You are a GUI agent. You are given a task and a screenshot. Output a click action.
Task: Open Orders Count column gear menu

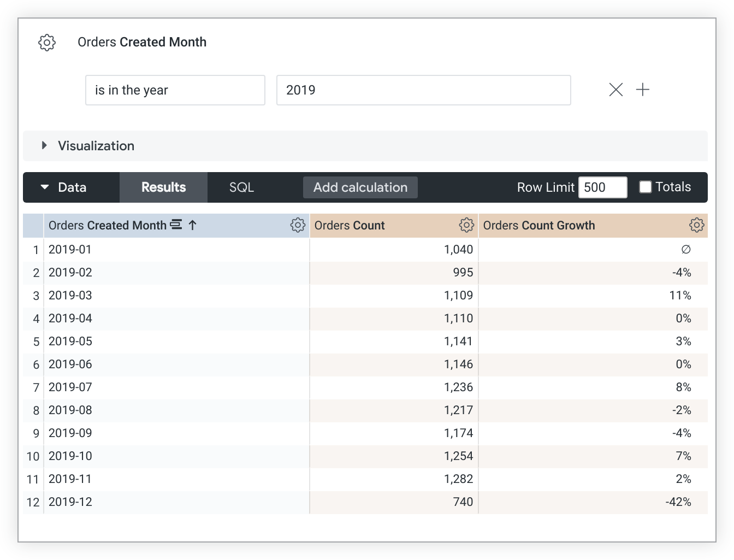[466, 225]
